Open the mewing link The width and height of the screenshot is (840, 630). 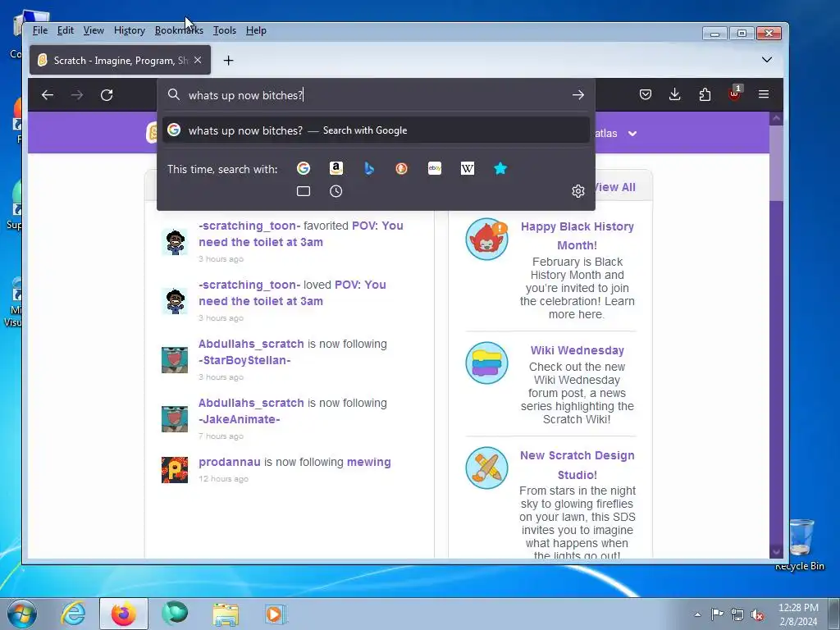[368, 462]
